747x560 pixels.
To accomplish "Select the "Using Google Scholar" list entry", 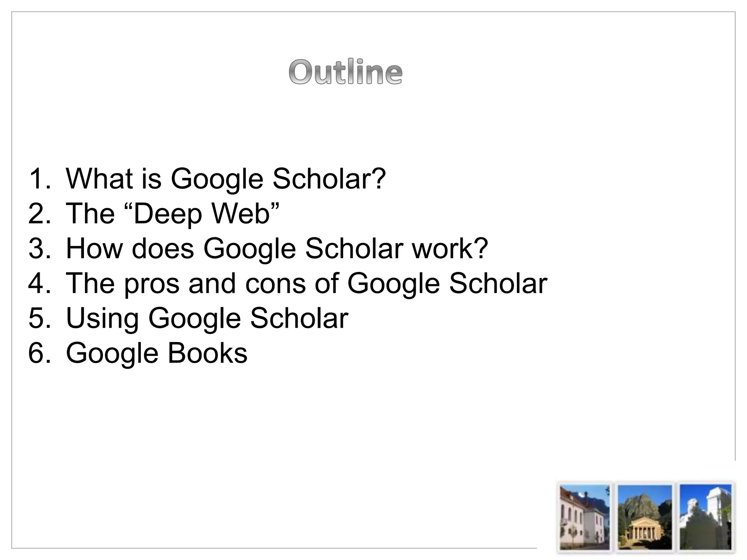I will [207, 318].
